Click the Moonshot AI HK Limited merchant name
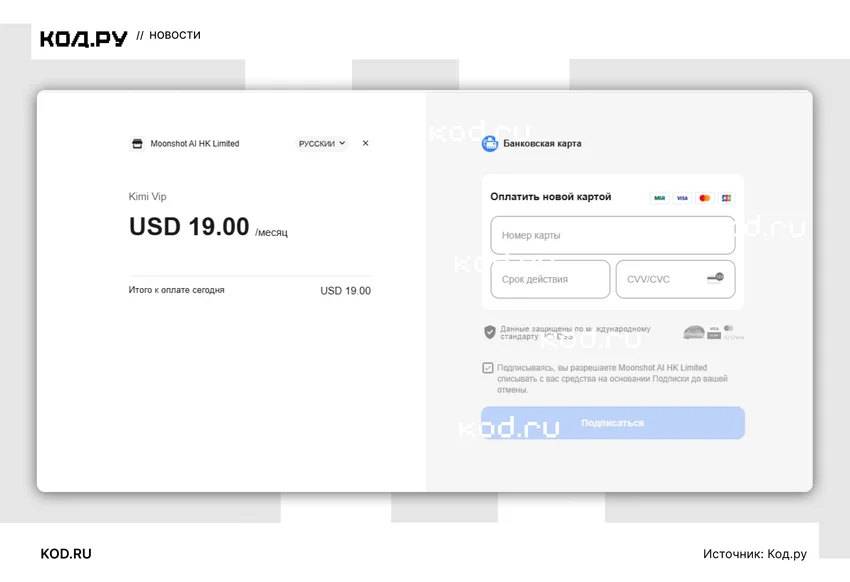 [x=195, y=144]
